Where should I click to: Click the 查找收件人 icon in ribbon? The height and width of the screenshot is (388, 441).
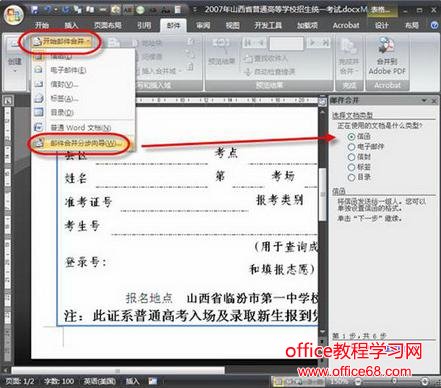248,59
